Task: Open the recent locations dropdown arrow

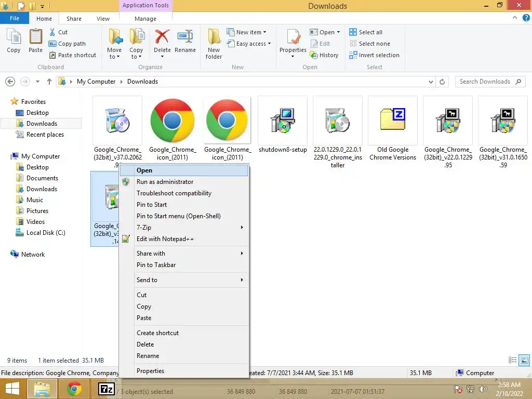Action: (37, 82)
